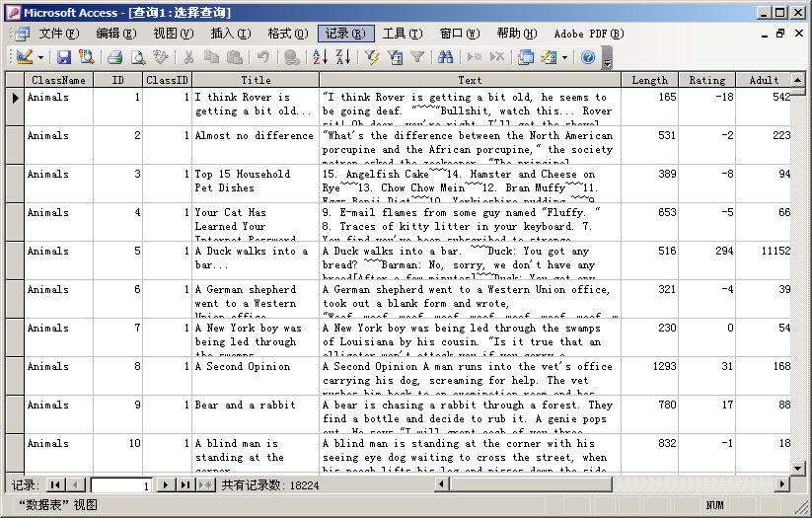812x518 pixels.
Task: Open the 格式(O) menu
Action: pyautogui.click(x=288, y=34)
